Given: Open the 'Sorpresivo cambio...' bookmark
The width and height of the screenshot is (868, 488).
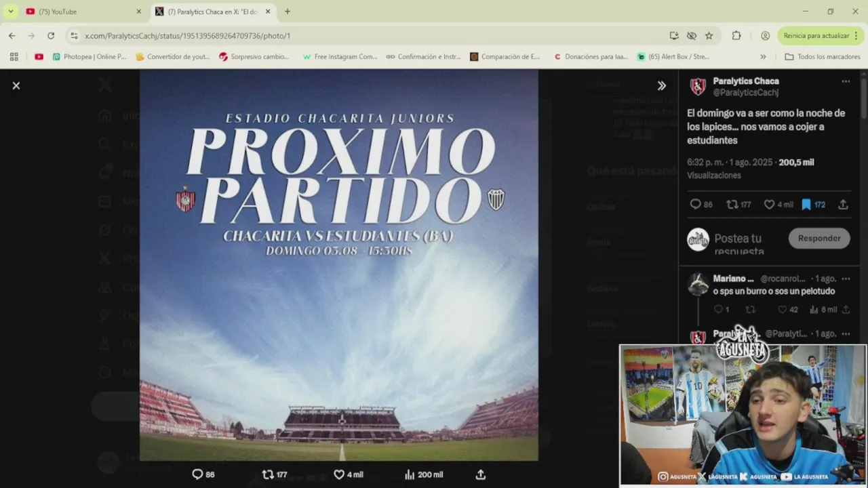Looking at the screenshot, I should pyautogui.click(x=254, y=56).
